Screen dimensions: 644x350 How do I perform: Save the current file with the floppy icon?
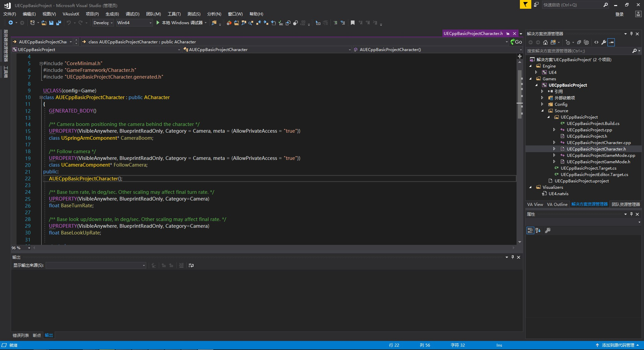tap(51, 23)
